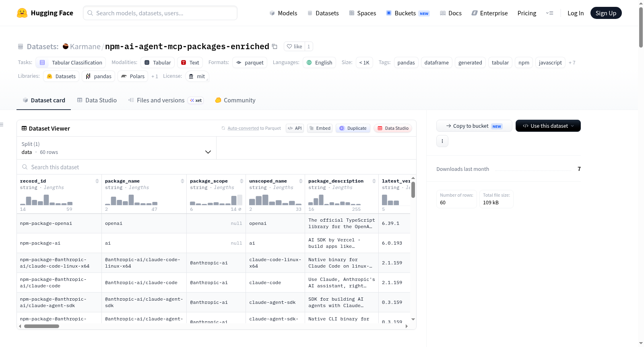The height and width of the screenshot is (347, 644).
Task: Sort the unscoped_name column
Action: [x=301, y=181]
